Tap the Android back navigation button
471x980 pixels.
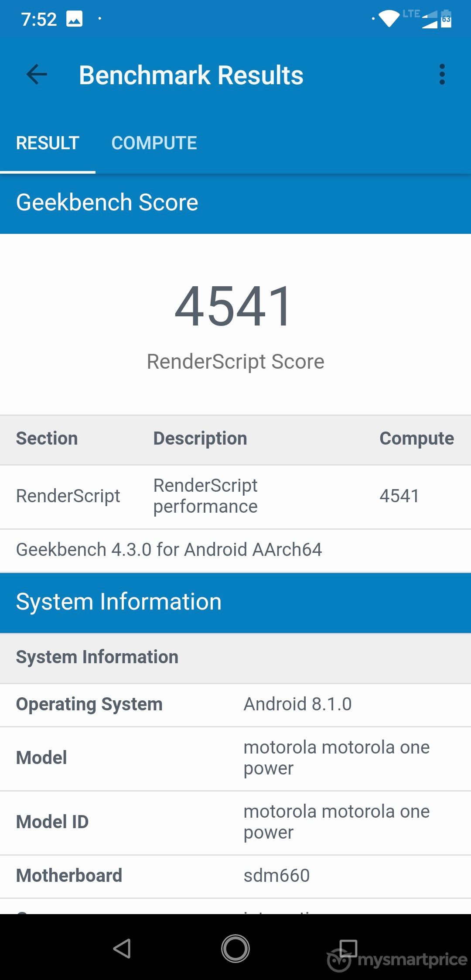[x=122, y=948]
